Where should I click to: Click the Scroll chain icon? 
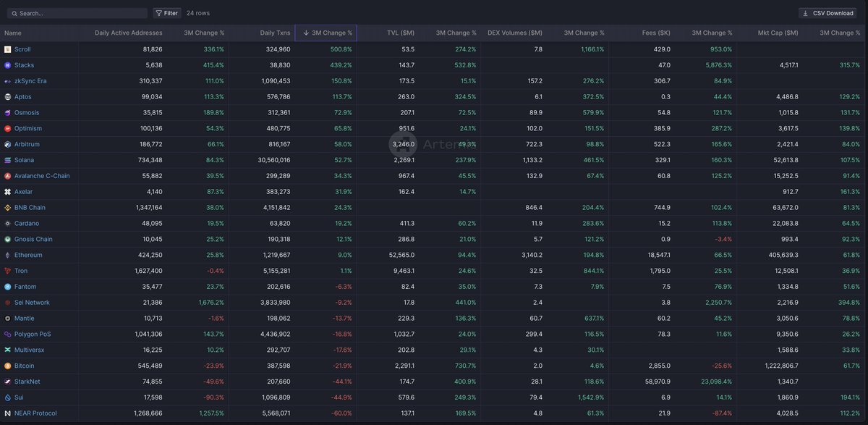(8, 49)
